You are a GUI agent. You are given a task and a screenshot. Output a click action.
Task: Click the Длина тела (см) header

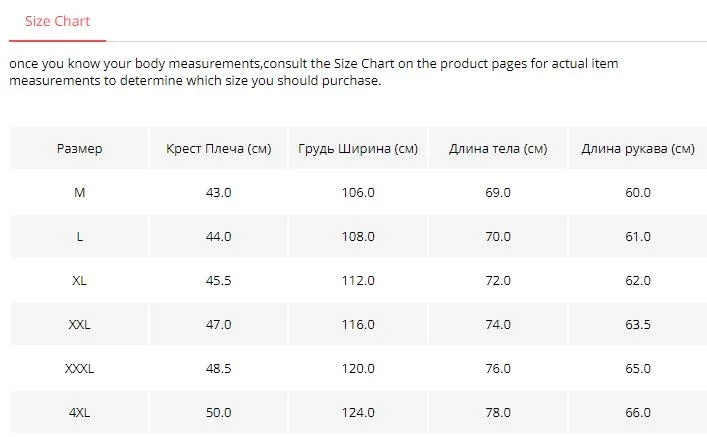pos(498,148)
